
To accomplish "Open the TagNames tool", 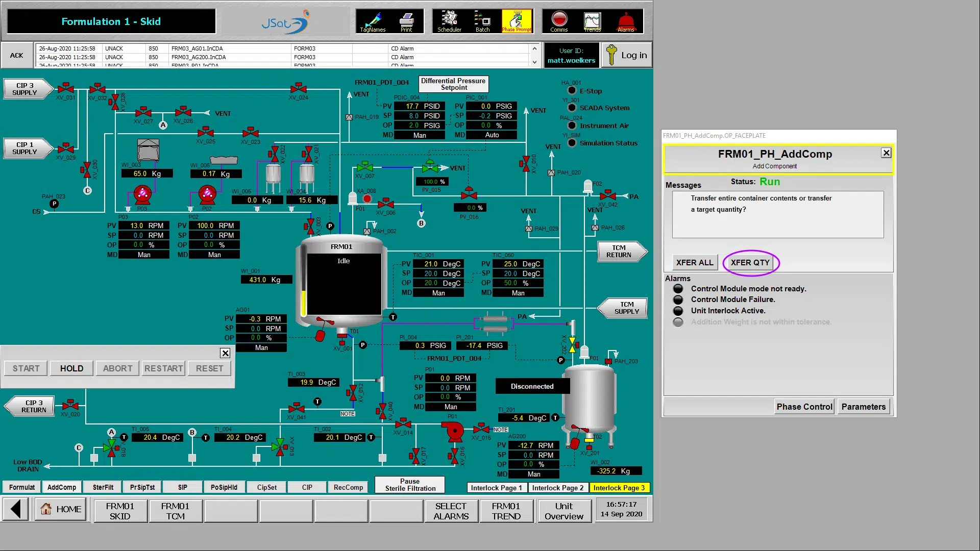I will pyautogui.click(x=373, y=21).
